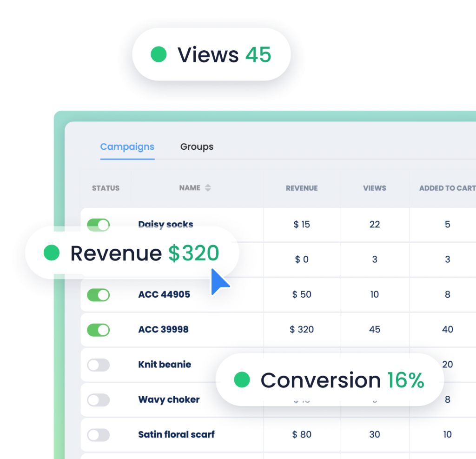Select the Campaigns tab
Image resolution: width=476 pixels, height=459 pixels.
pyautogui.click(x=127, y=146)
